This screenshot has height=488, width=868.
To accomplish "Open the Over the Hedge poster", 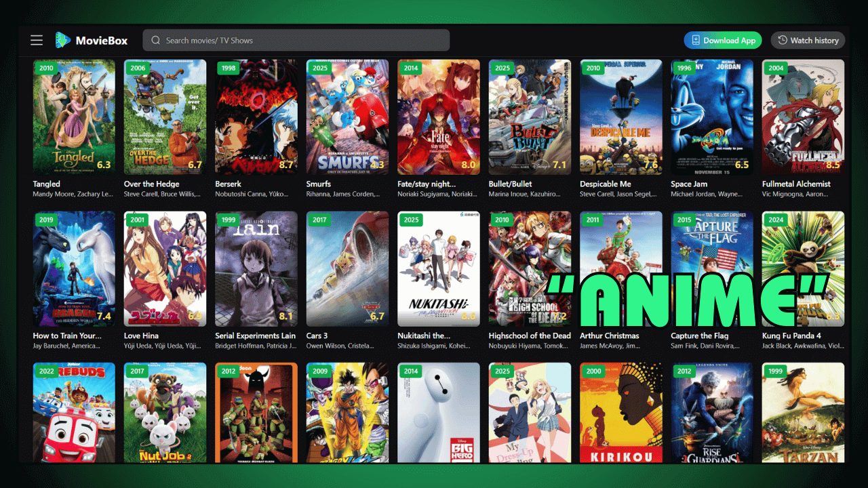I will 165,117.
